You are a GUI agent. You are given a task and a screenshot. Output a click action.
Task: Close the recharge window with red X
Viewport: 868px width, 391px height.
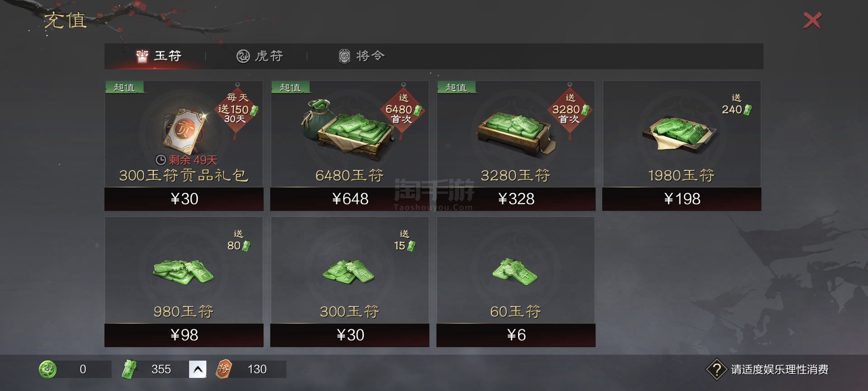[x=813, y=21]
